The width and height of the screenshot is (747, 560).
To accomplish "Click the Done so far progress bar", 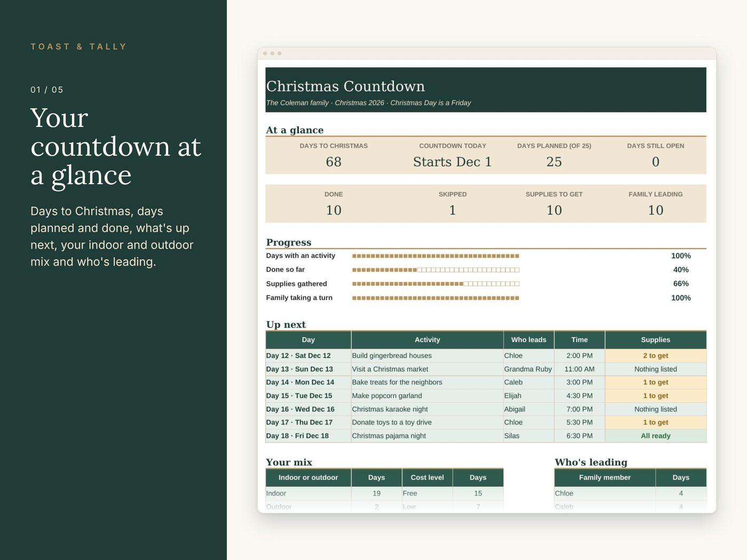I will click(435, 270).
